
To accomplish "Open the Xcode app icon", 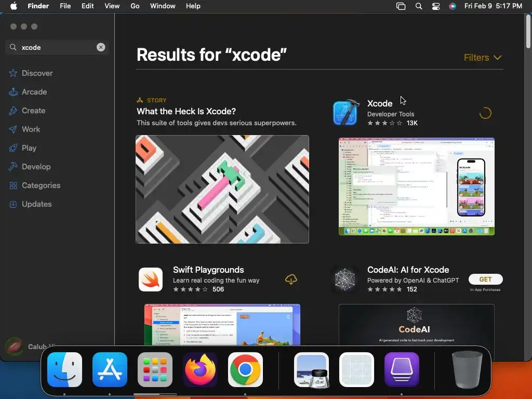I will [345, 113].
